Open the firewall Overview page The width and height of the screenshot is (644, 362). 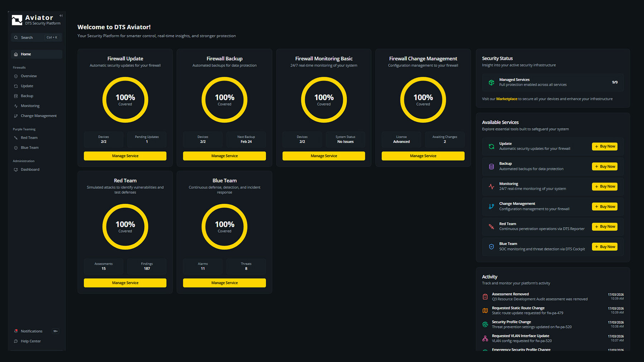pos(29,76)
